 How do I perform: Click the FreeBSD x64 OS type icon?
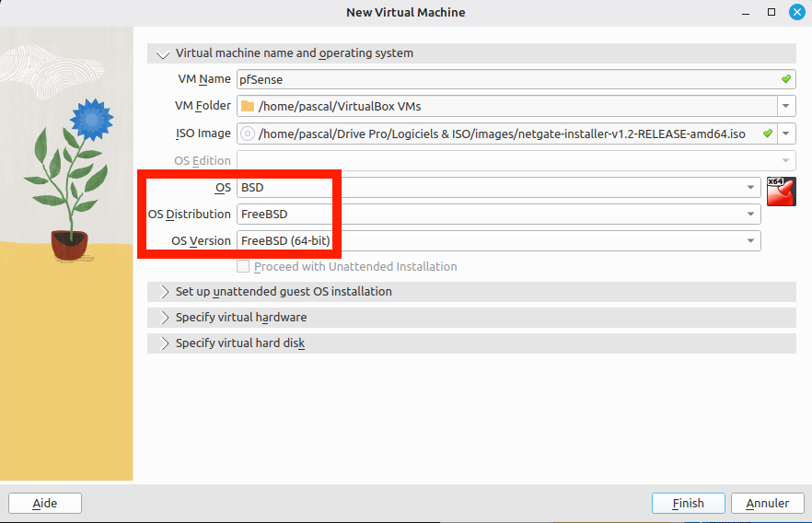click(x=781, y=192)
